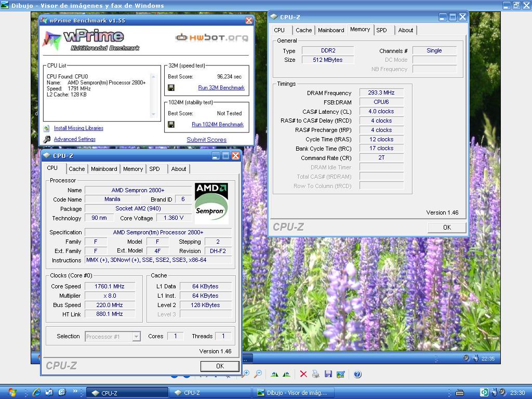The width and height of the screenshot is (532, 399).
Task: Open the viewer help with the question mark
Action: pyautogui.click(x=357, y=374)
